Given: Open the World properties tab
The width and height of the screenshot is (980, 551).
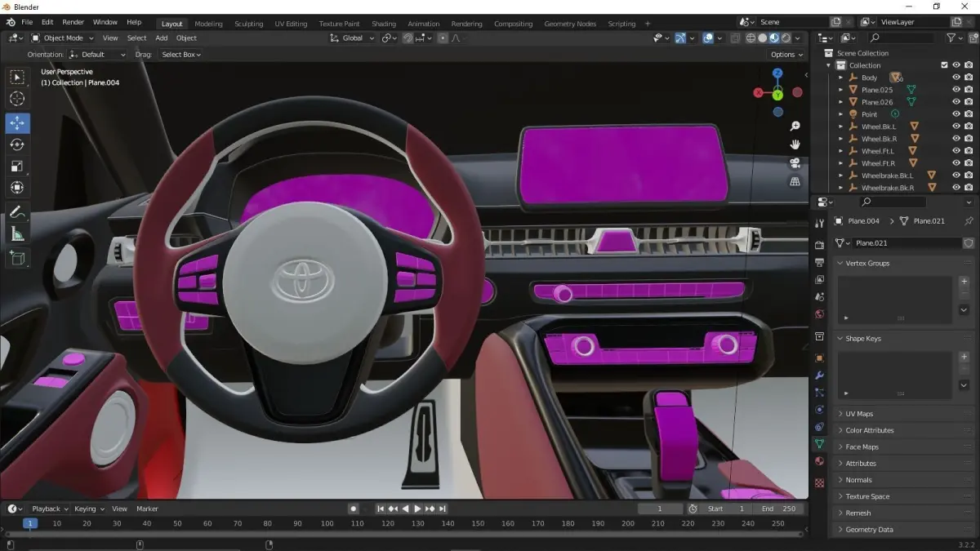Looking at the screenshot, I should click(x=819, y=314).
